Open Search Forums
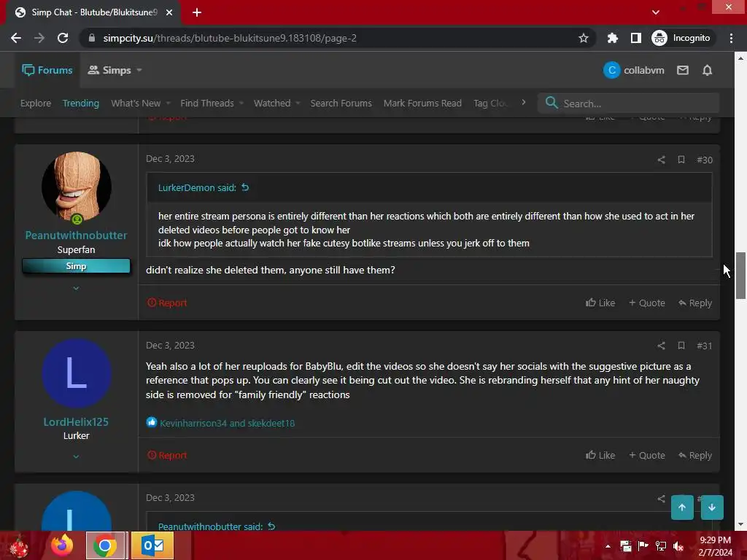747x560 pixels. click(341, 104)
